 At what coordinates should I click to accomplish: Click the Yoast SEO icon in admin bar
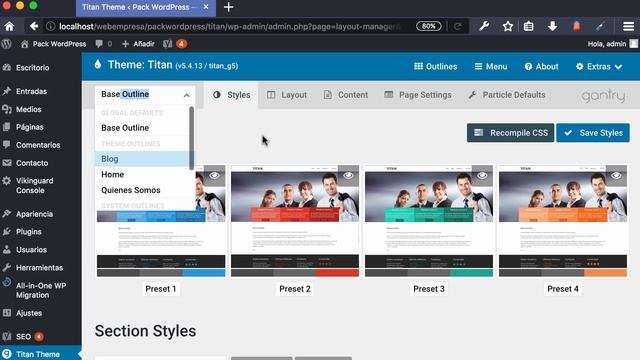point(167,44)
